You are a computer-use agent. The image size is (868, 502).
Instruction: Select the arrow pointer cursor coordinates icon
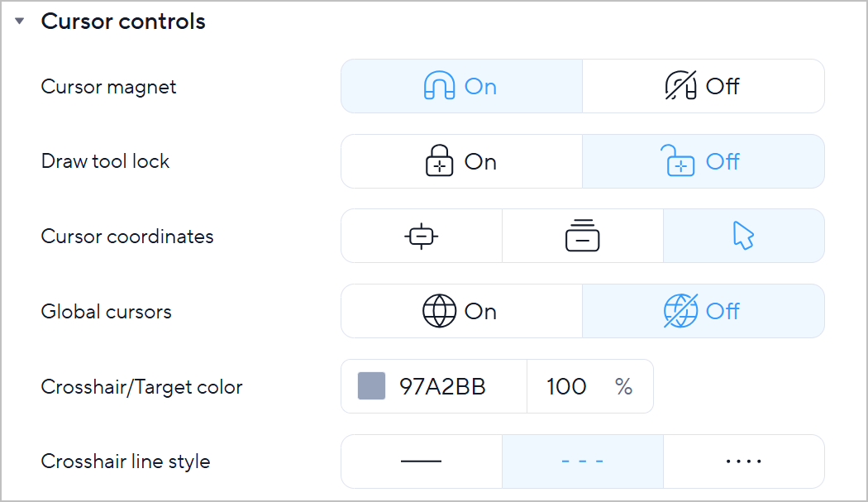tap(744, 237)
